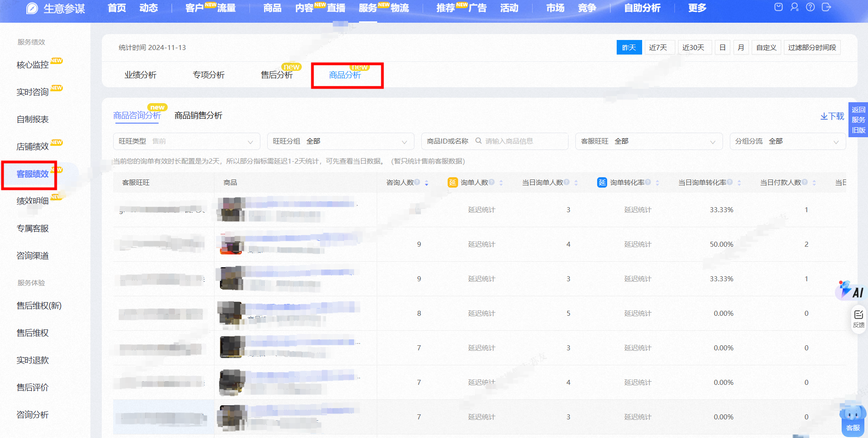868x438 pixels.
Task: Open the message box icon in top bar
Action: [778, 7]
